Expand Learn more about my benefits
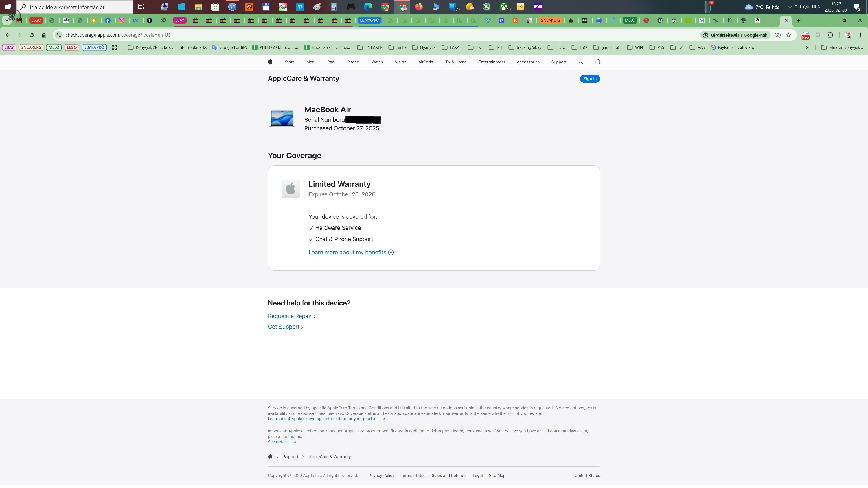 tap(351, 252)
